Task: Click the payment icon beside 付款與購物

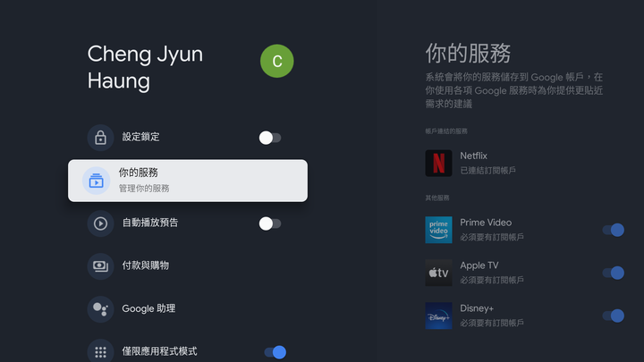Action: [100, 266]
